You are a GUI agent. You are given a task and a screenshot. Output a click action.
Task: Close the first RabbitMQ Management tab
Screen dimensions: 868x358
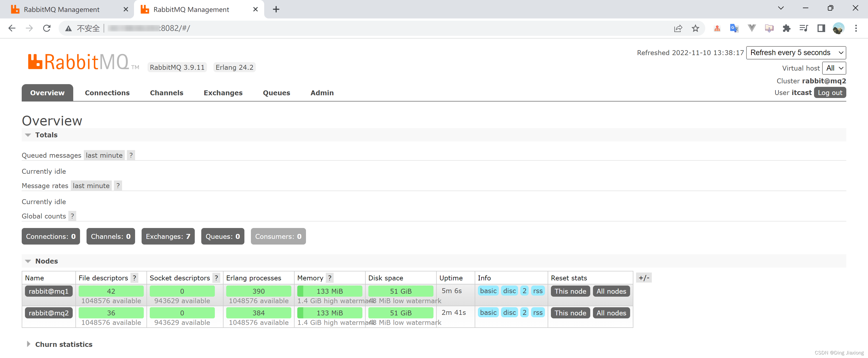126,9
